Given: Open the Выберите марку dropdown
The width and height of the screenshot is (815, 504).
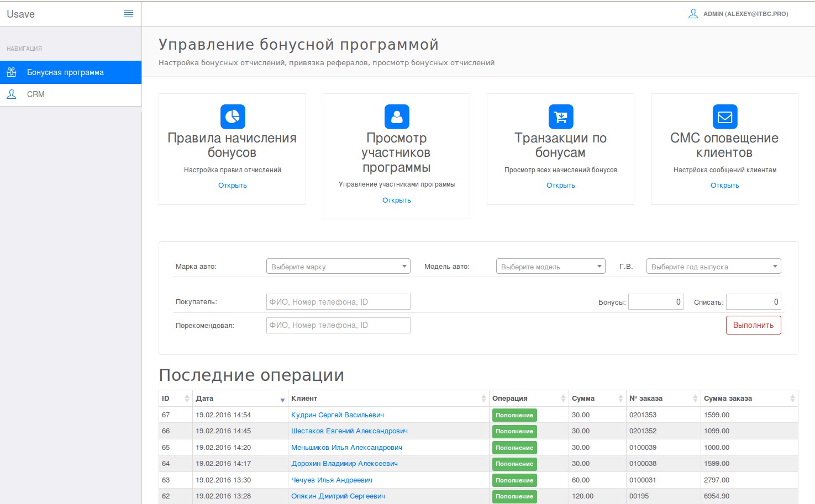Looking at the screenshot, I should pyautogui.click(x=338, y=267).
